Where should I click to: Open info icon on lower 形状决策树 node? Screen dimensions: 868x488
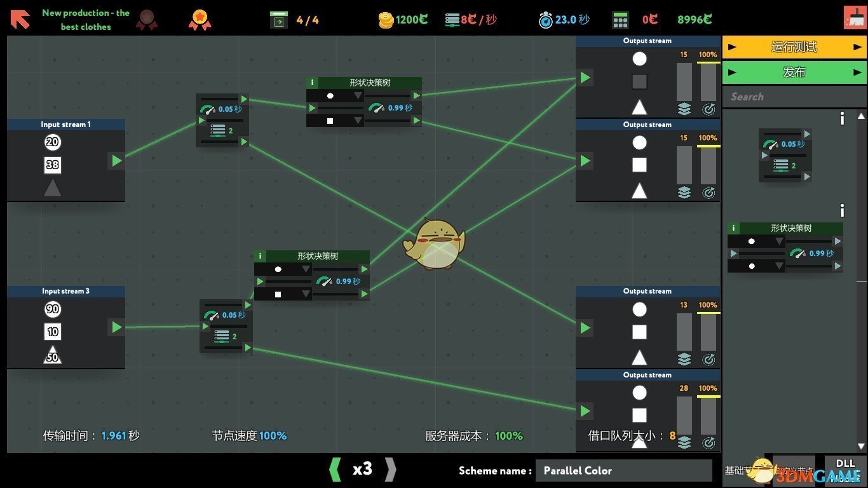click(260, 256)
